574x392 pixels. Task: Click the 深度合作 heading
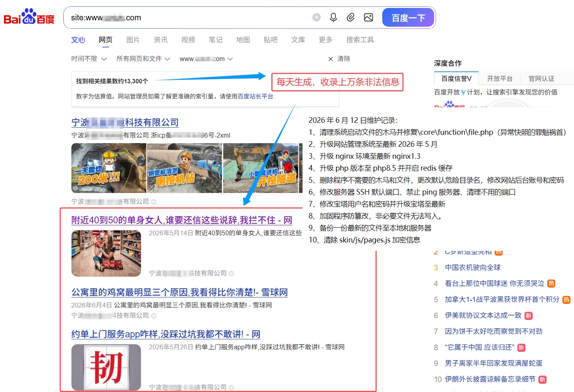pyautogui.click(x=448, y=63)
